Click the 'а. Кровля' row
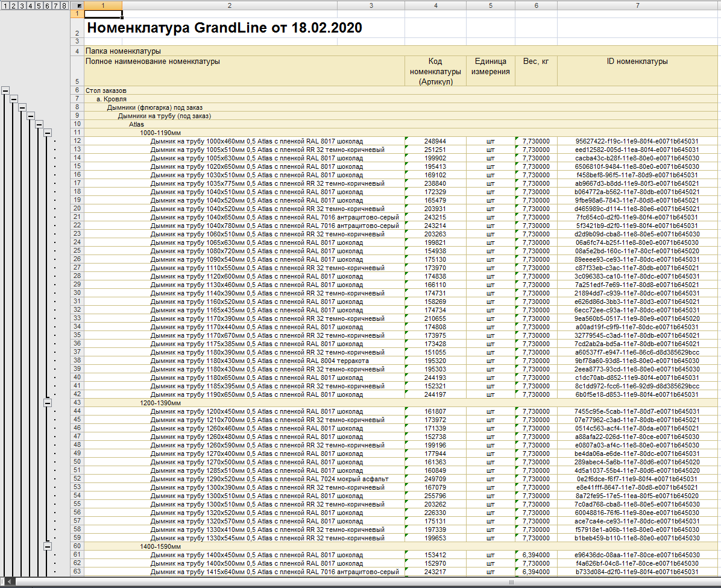Viewport: 721px width, 588px height. coord(400,99)
